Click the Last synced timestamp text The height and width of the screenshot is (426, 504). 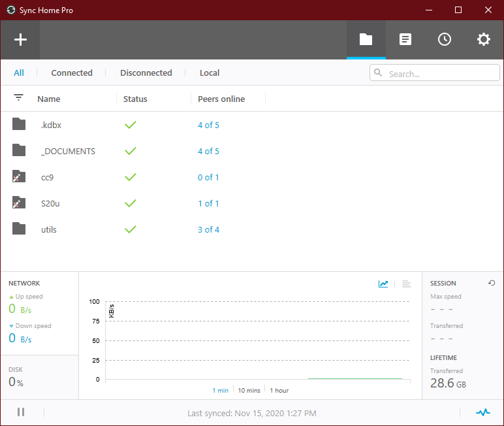pyautogui.click(x=252, y=413)
